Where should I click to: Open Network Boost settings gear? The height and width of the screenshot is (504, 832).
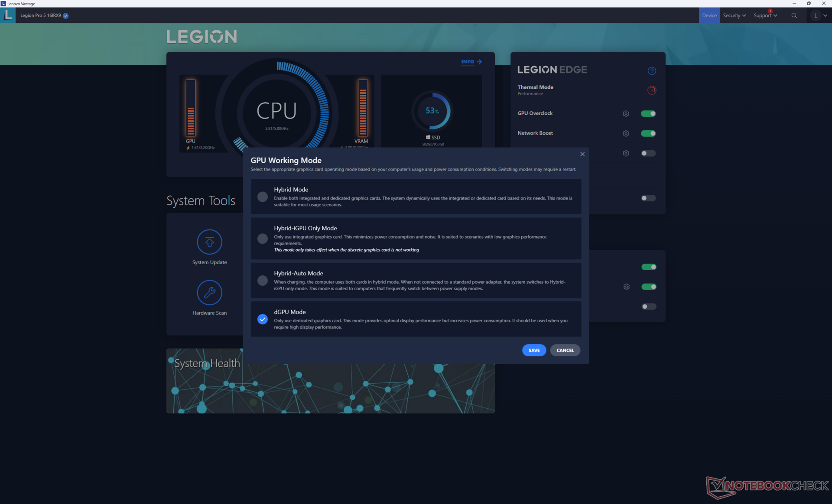626,133
